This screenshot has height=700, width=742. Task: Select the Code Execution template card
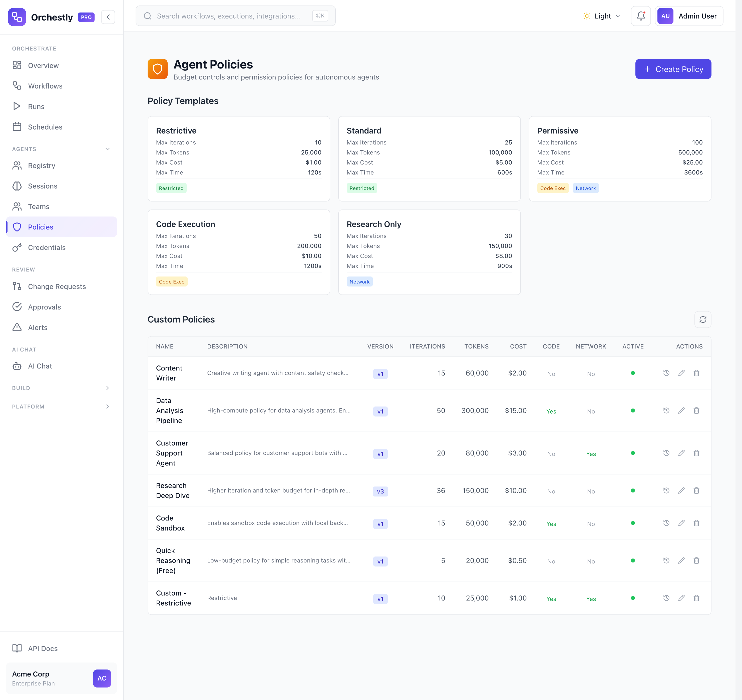point(239,252)
